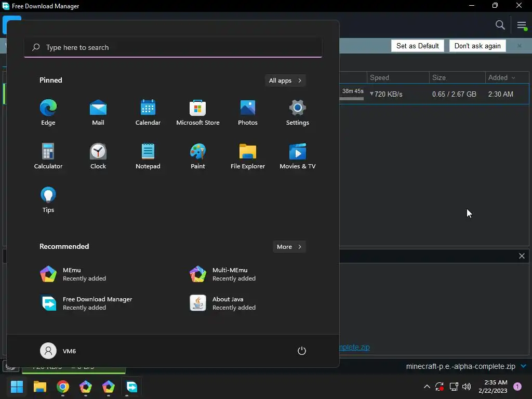Close the download details panel
The height and width of the screenshot is (399, 532).
point(522,256)
